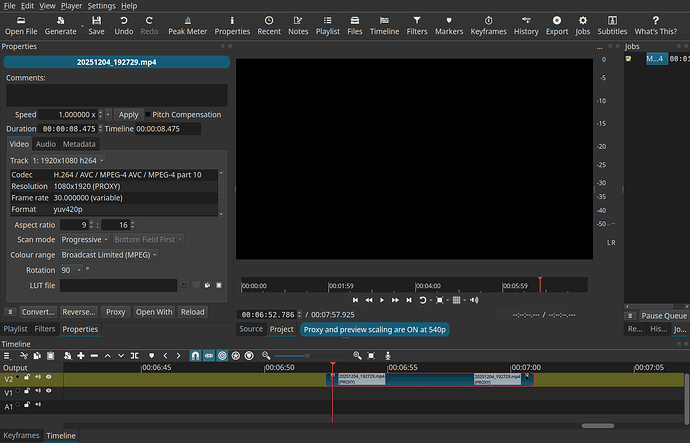Switch to the bottom Keyframes tab

click(x=21, y=436)
